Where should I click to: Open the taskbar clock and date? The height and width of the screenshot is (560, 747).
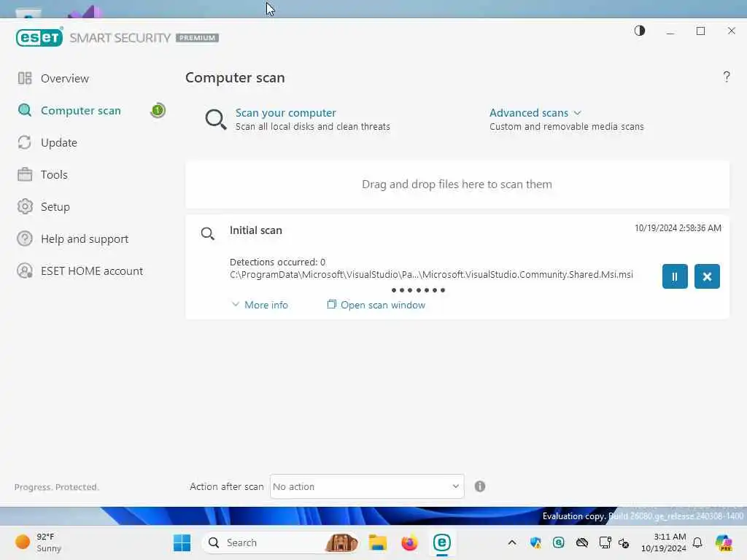664,542
